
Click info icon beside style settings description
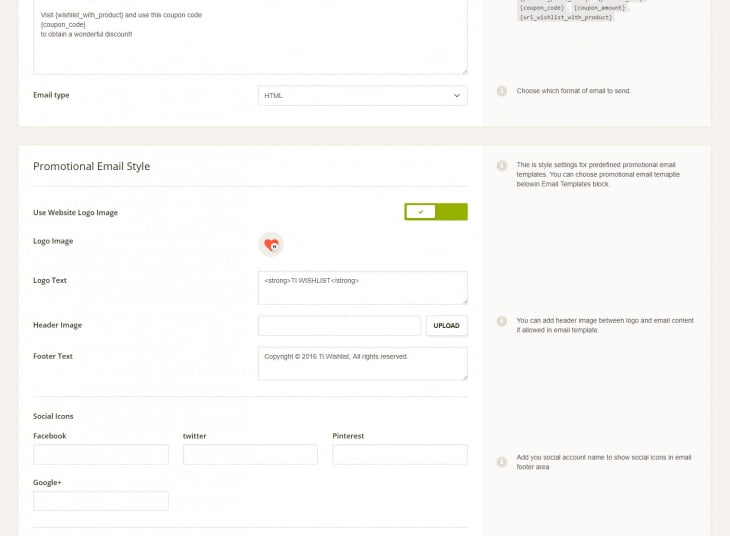coord(501,165)
